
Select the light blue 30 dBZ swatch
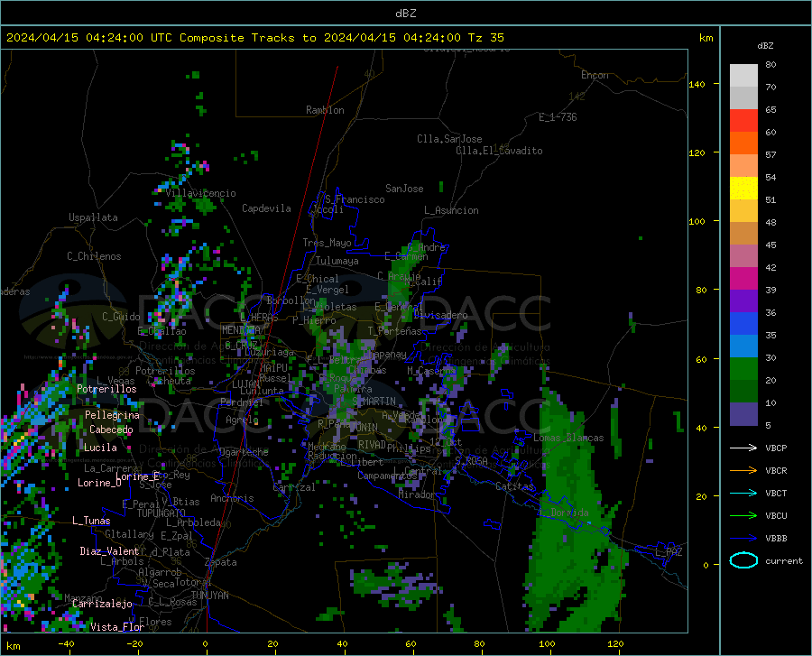[x=743, y=346]
